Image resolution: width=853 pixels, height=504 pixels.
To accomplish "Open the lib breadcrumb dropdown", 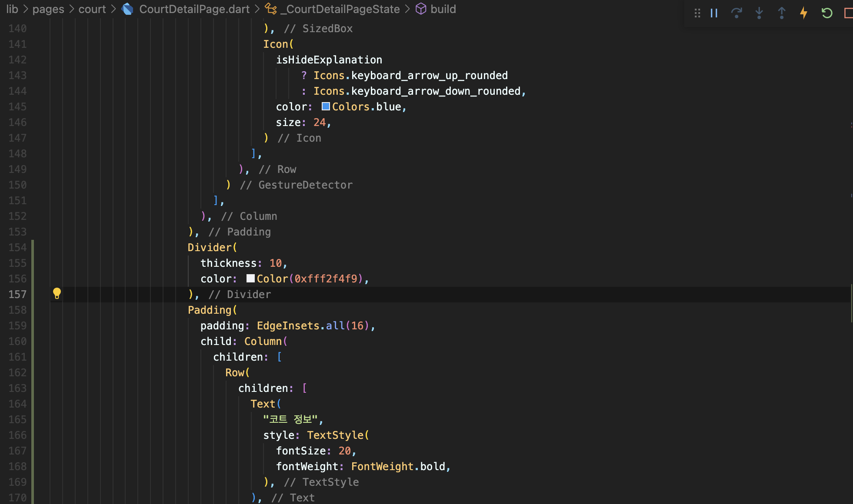I will pos(12,9).
